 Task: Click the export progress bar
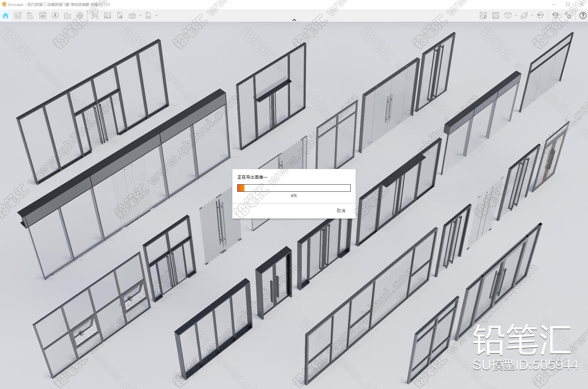294,188
